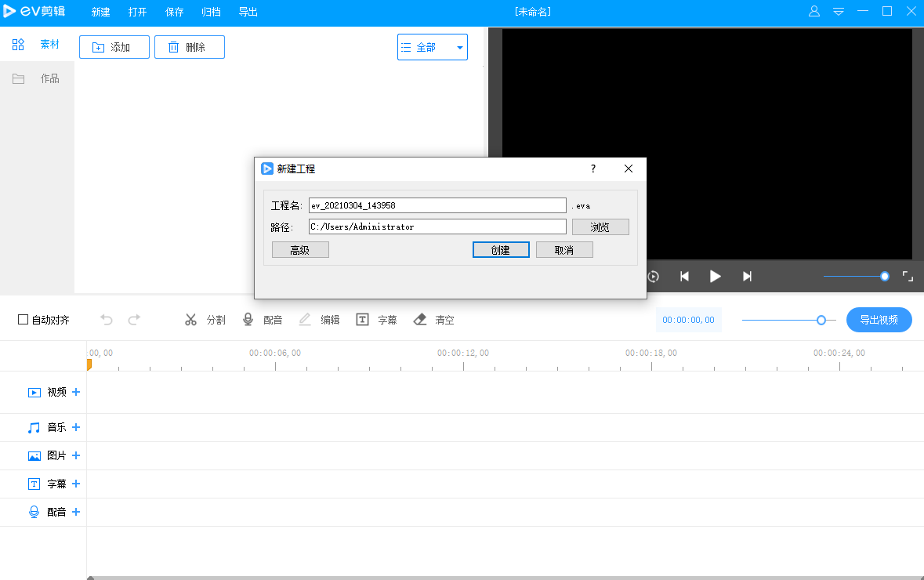Click the 清空 eraser tool
The image size is (924, 580).
pos(433,320)
